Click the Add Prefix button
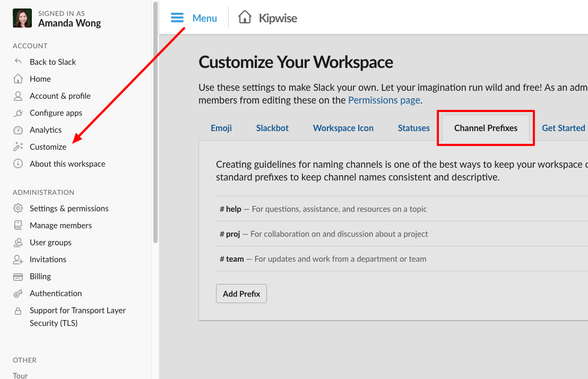588x379 pixels. 241,293
